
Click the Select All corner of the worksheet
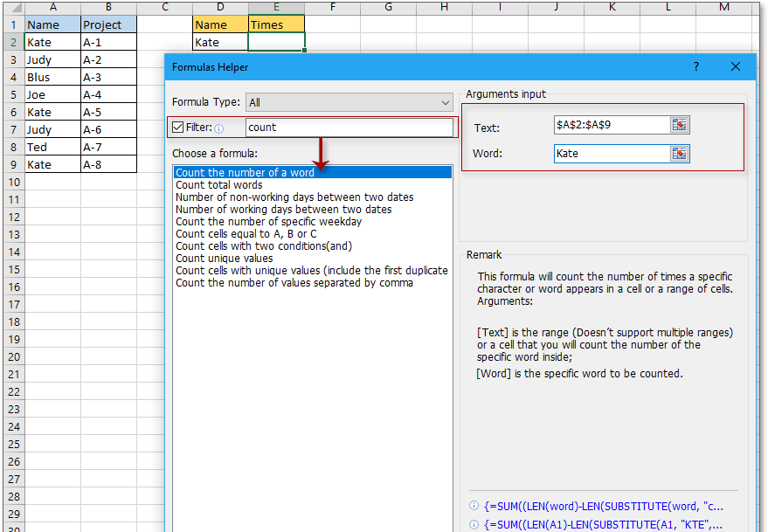coord(13,8)
